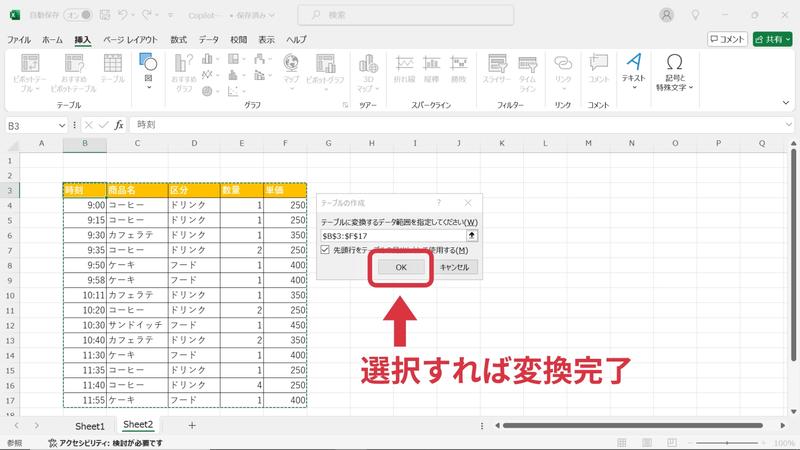Insert a statistic histogram chart
The image size is (800, 450).
coord(235,75)
